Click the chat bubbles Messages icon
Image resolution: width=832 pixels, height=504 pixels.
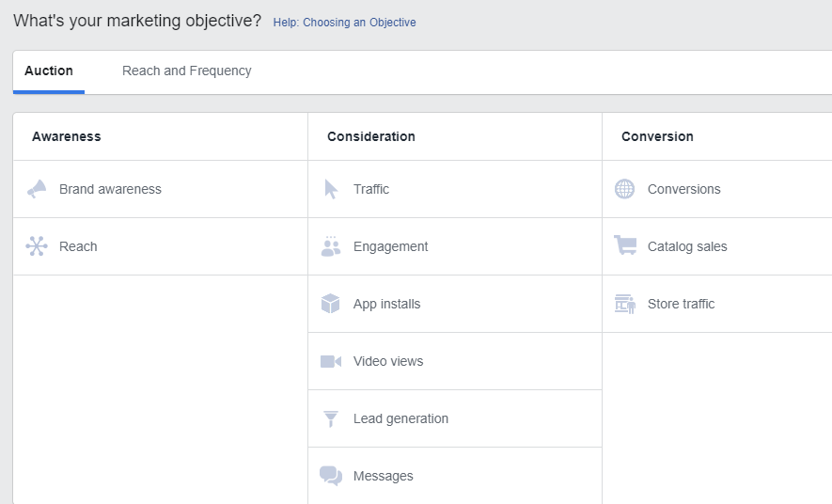coord(331,476)
